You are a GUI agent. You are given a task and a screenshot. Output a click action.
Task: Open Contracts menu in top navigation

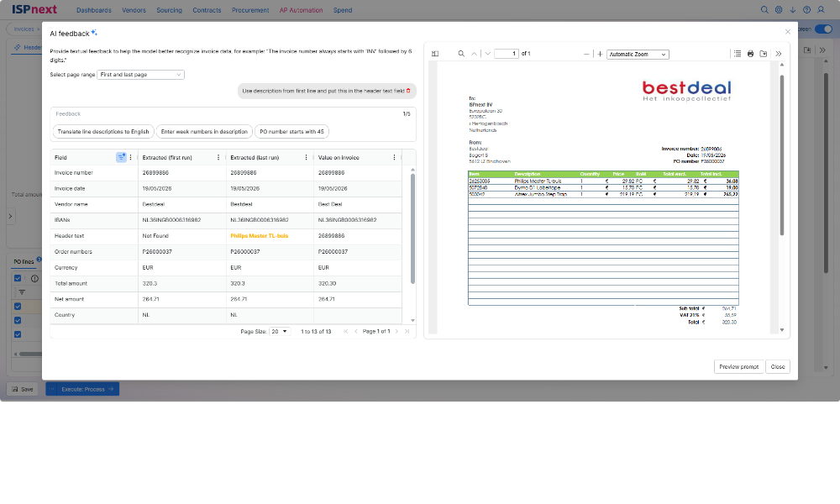207,10
